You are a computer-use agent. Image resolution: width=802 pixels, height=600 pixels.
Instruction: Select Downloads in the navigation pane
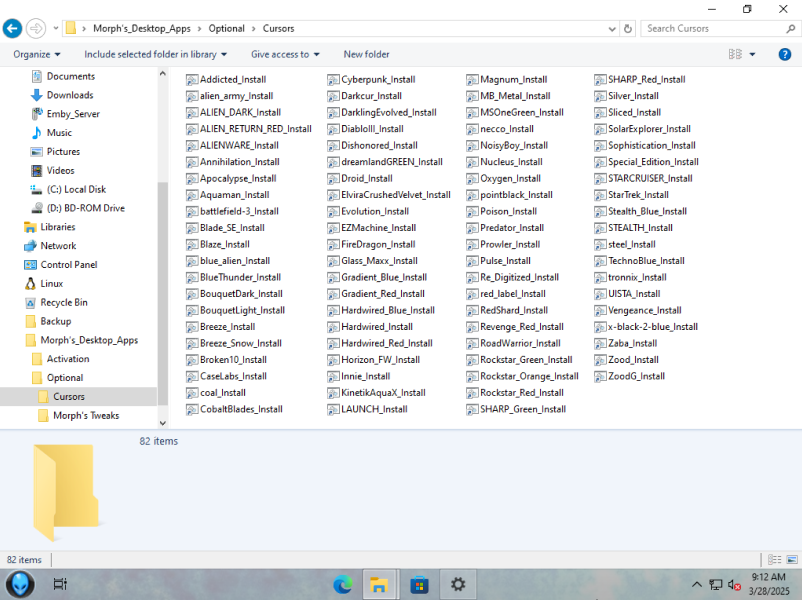70,95
